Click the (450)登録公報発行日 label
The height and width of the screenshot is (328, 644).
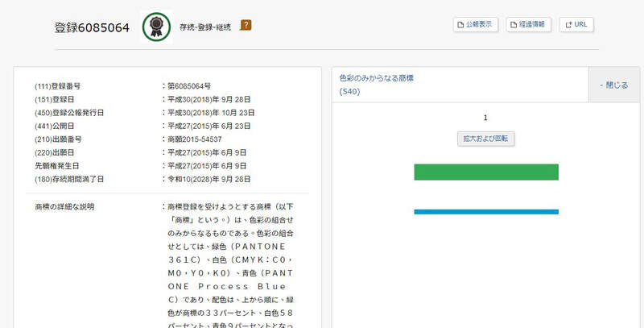[69, 113]
